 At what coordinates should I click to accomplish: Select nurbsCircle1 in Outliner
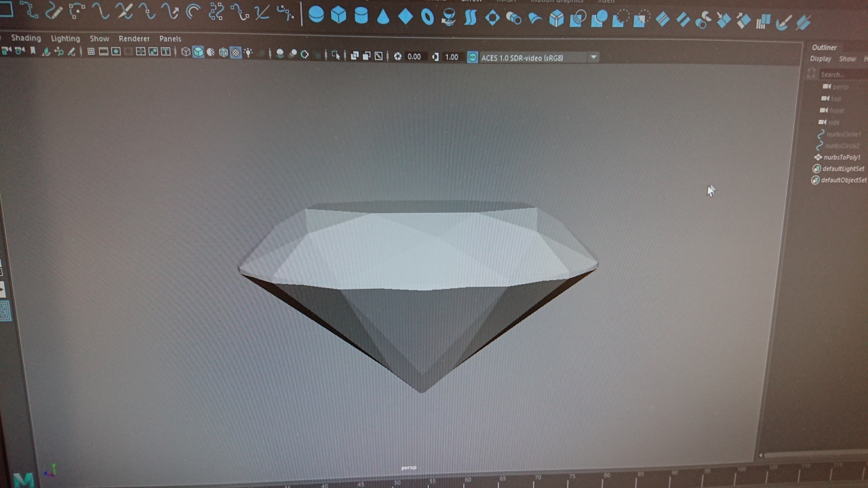point(843,134)
